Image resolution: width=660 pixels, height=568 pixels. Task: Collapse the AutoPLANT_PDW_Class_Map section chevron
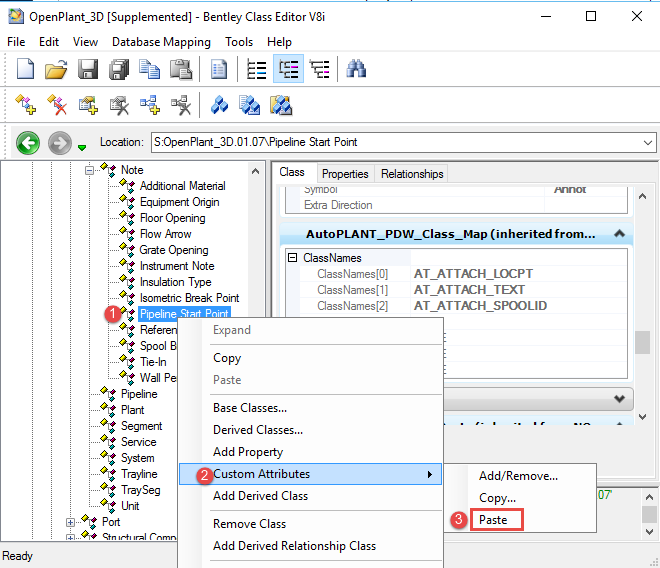(x=619, y=234)
